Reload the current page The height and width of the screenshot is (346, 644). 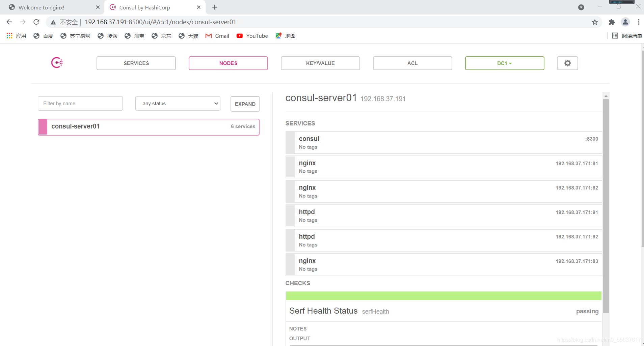[36, 22]
